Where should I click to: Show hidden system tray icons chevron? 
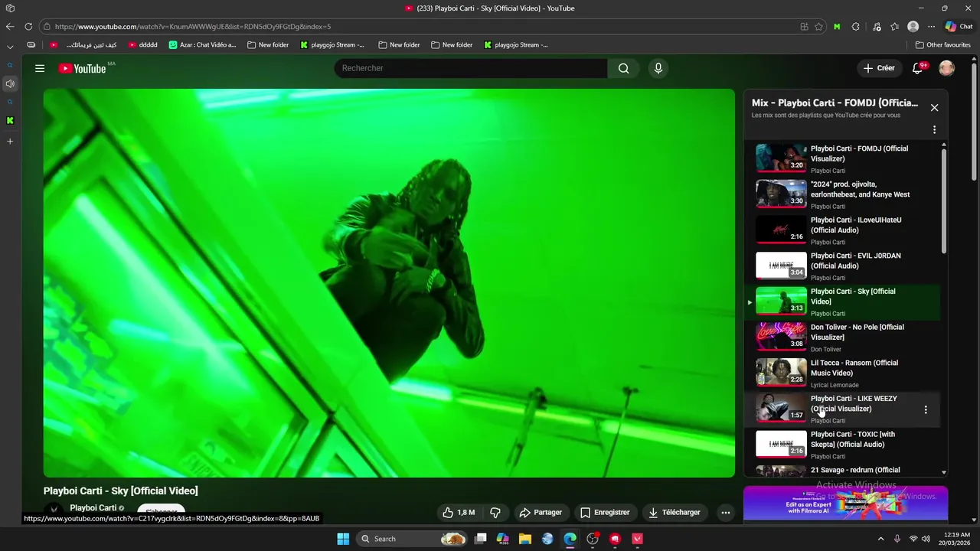880,539
